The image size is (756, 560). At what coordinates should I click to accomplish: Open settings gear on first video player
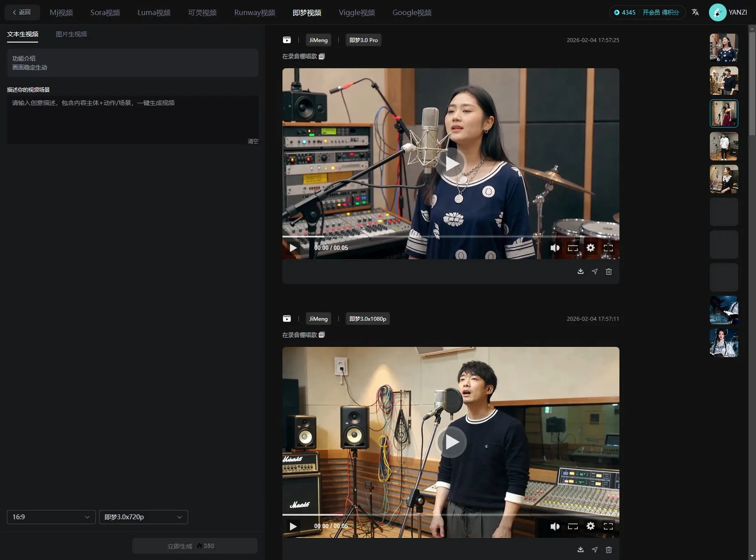pos(591,248)
